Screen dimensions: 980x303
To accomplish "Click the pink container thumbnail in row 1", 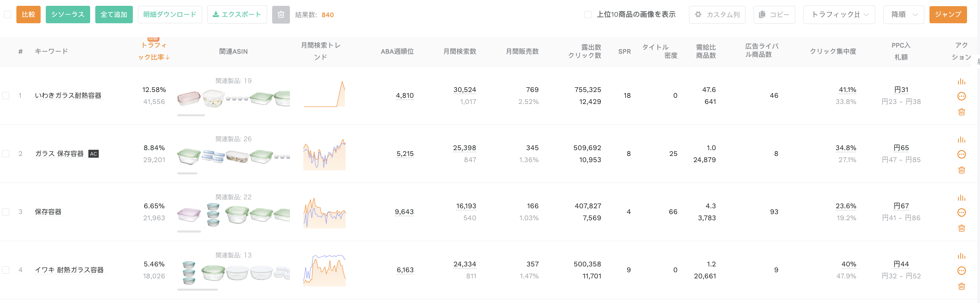I will coord(189,98).
